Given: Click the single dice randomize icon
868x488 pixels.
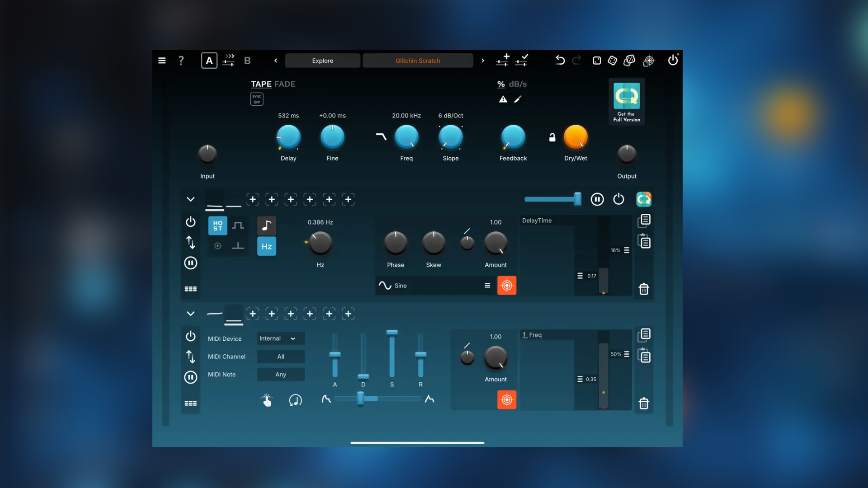Looking at the screenshot, I should click(x=597, y=61).
